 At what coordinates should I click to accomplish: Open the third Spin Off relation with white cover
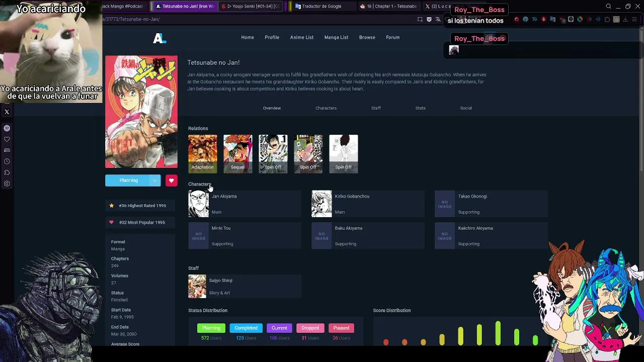[344, 154]
